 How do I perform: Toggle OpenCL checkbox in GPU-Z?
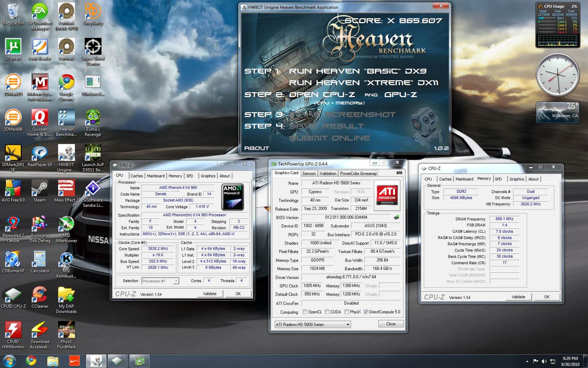pos(305,312)
